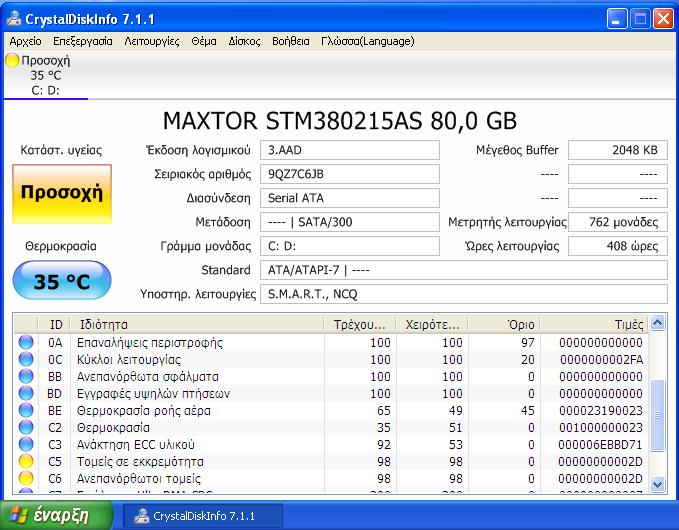Click the yellow Προσοχή health status button
This screenshot has width=679, height=530.
click(62, 193)
